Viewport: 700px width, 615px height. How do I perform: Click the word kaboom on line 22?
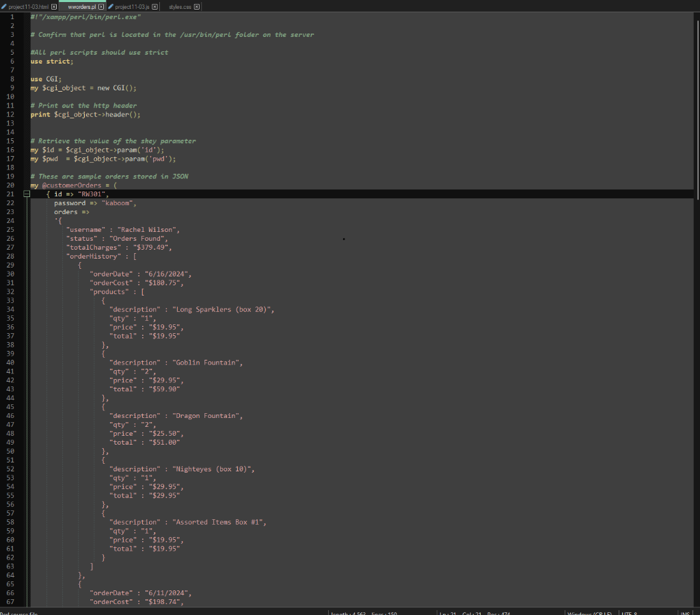[x=118, y=202]
